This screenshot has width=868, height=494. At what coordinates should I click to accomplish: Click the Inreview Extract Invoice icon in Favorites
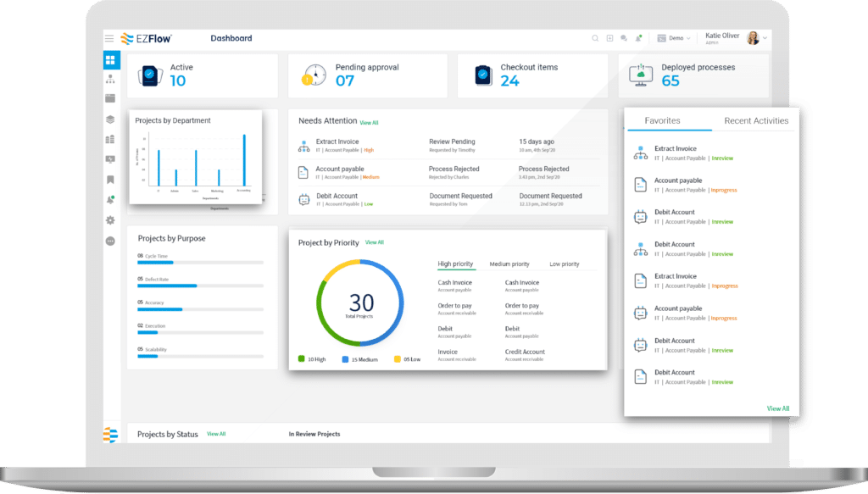click(641, 153)
